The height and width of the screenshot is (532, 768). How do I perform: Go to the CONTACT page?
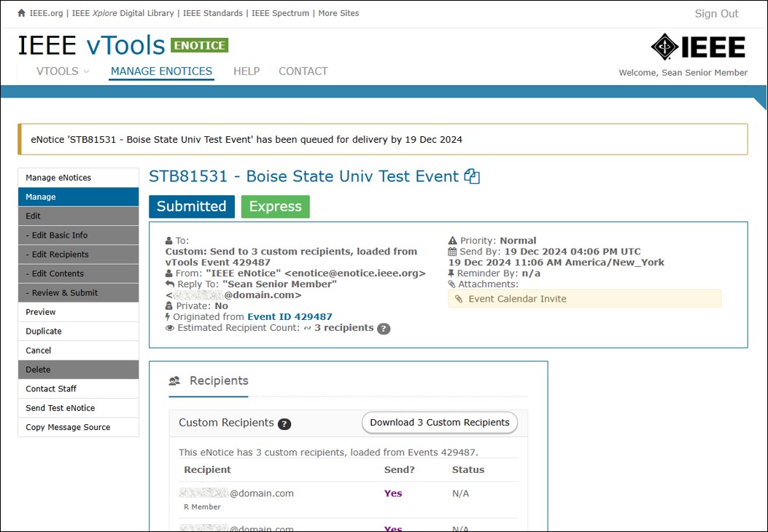[x=303, y=71]
